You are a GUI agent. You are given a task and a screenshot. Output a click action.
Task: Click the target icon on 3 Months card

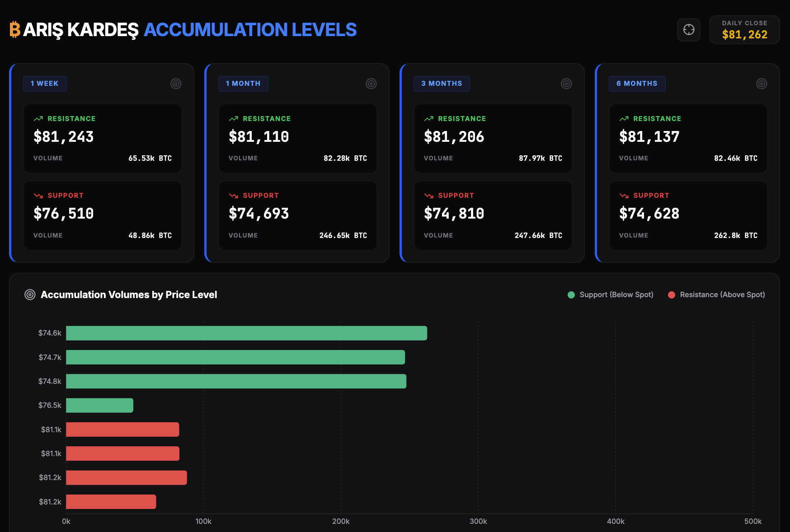coord(566,84)
